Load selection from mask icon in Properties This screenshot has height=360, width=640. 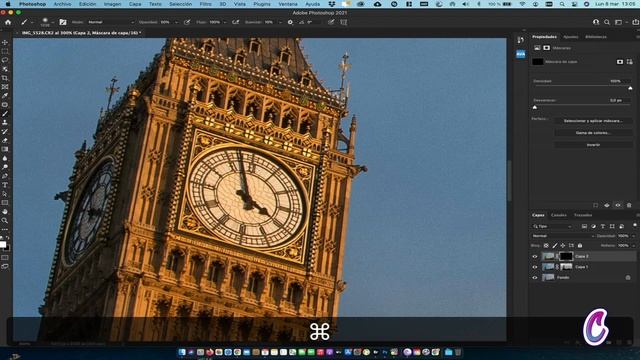tap(596, 205)
